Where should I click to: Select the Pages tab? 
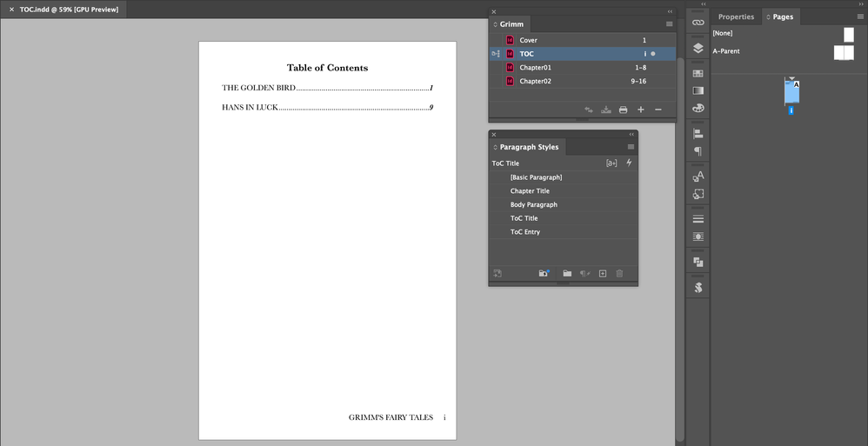tap(780, 17)
